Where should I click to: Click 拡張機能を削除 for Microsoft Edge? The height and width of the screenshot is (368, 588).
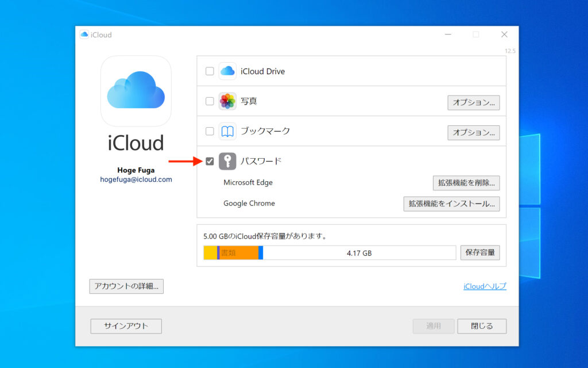click(466, 183)
